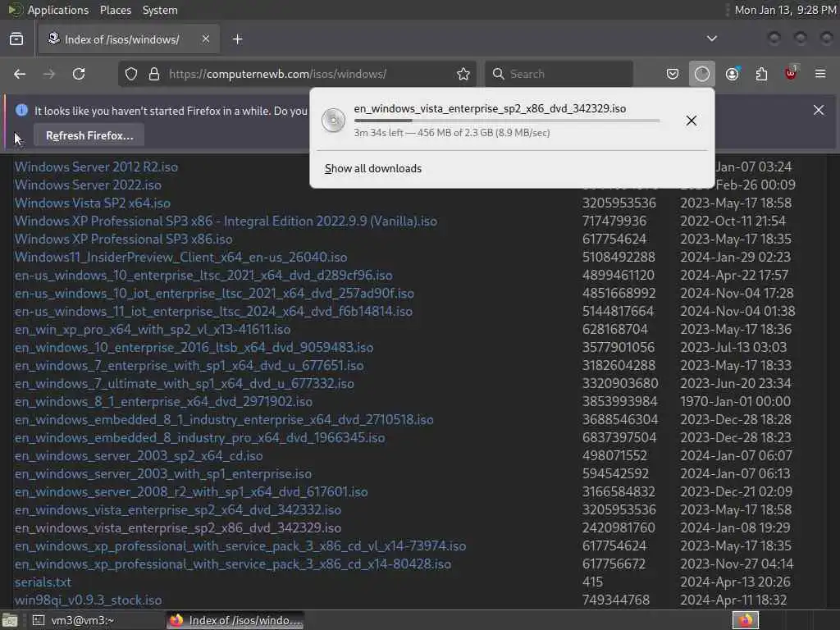Bookmark this page with the star icon

click(463, 74)
